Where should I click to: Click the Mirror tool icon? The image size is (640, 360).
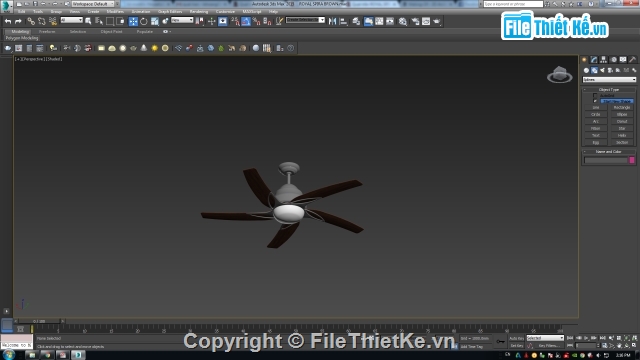(x=333, y=21)
